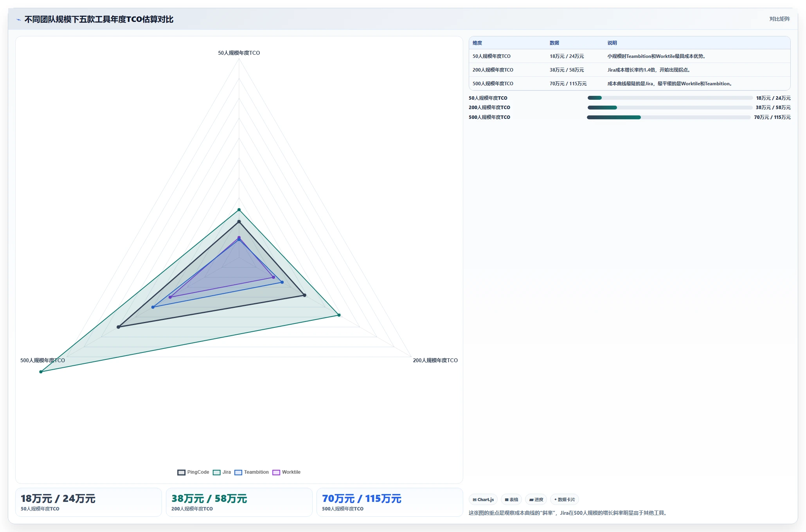Click table cell 18万元 / 24万元
The image size is (806, 532).
tap(567, 56)
